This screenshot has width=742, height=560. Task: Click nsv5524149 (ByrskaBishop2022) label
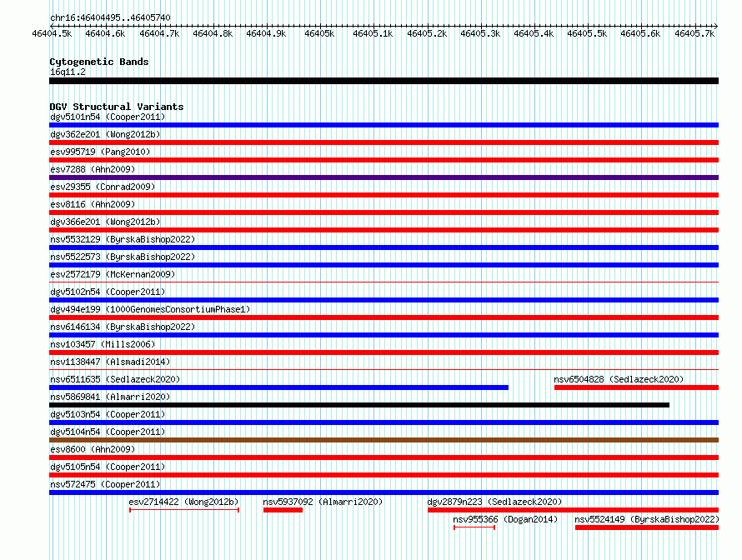(x=647, y=519)
